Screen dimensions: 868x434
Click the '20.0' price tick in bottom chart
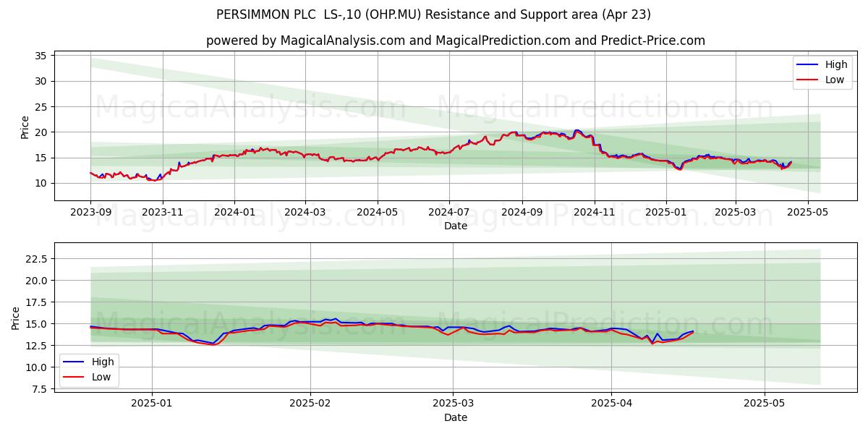point(36,280)
